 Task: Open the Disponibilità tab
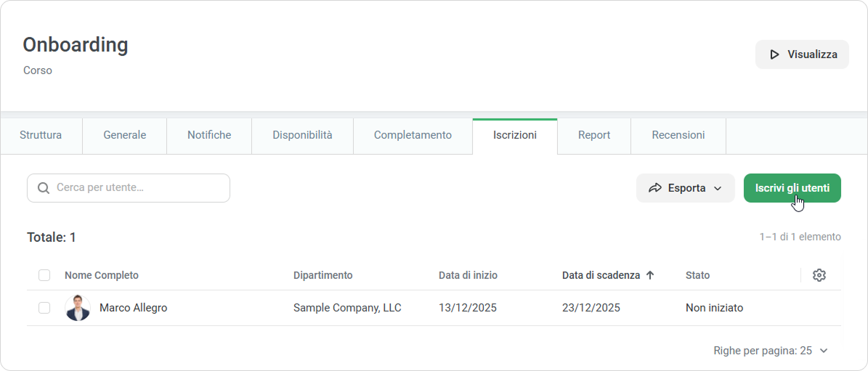302,135
